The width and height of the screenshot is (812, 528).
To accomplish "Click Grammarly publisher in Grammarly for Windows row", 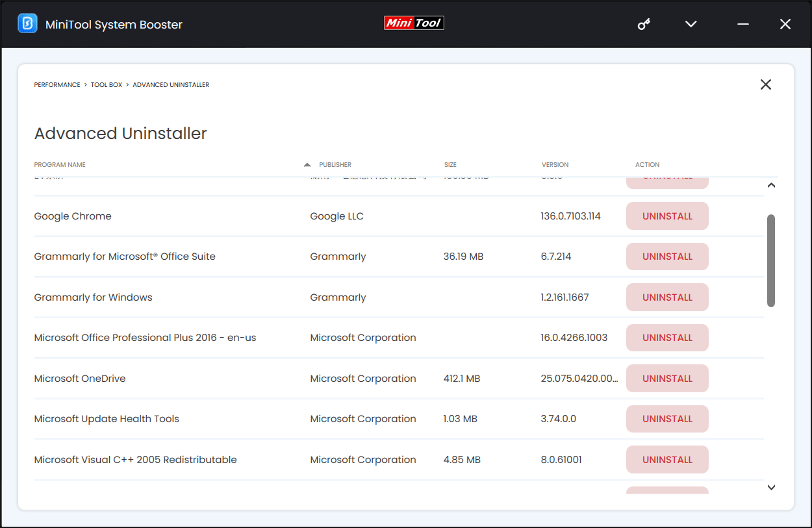I will 338,297.
